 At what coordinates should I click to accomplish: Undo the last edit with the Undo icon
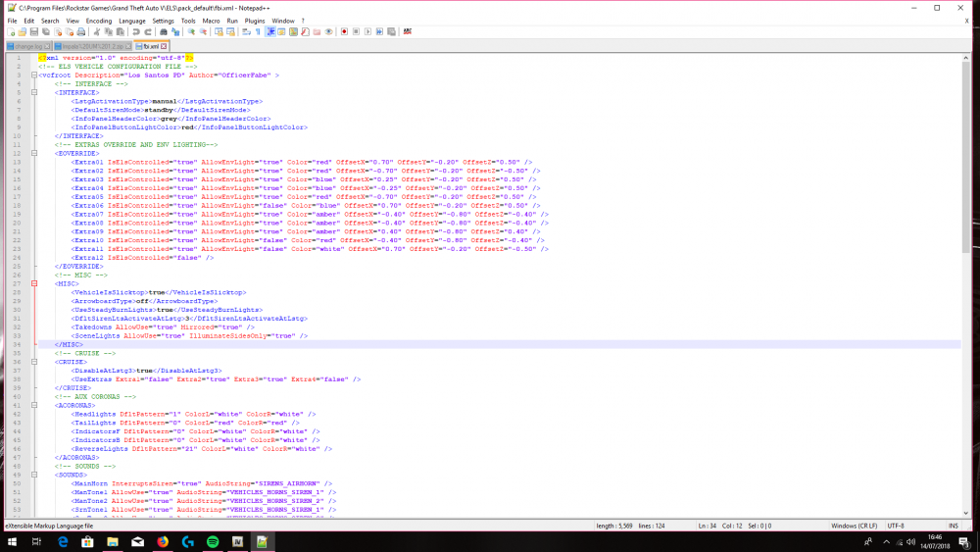pyautogui.click(x=136, y=32)
